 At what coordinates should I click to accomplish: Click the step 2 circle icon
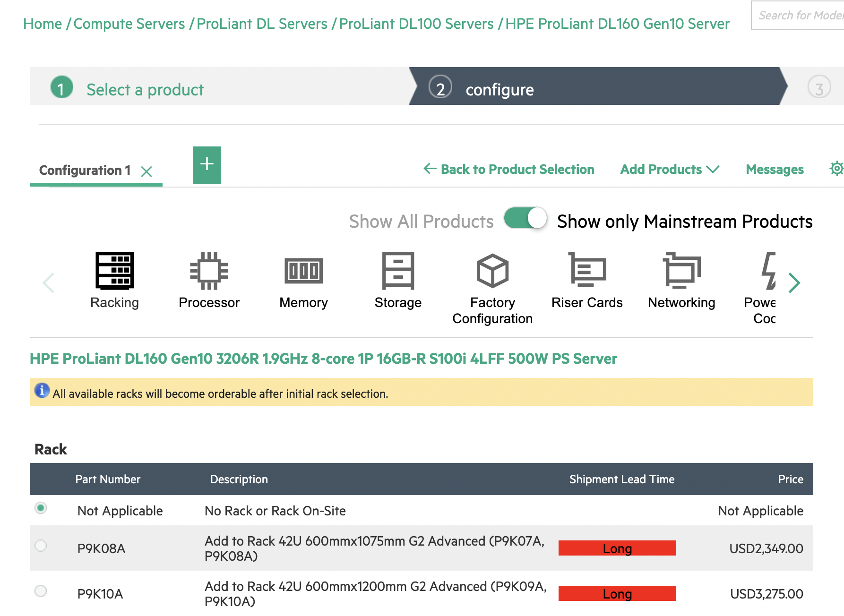[440, 87]
